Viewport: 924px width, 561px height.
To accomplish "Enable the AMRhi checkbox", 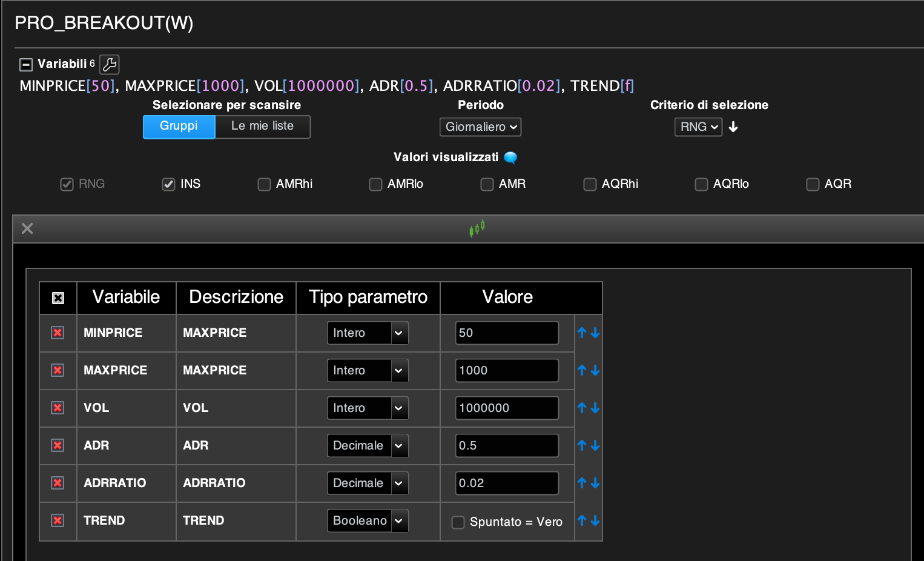I will 264,184.
